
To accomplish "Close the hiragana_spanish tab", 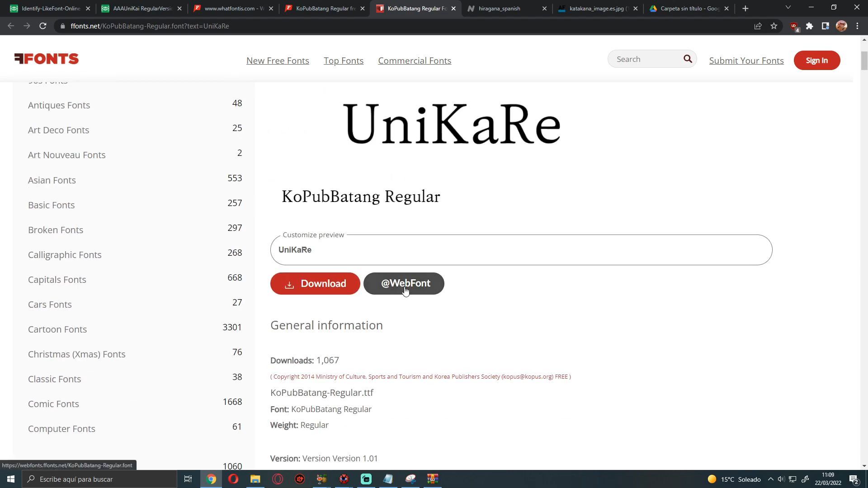I will click(544, 9).
